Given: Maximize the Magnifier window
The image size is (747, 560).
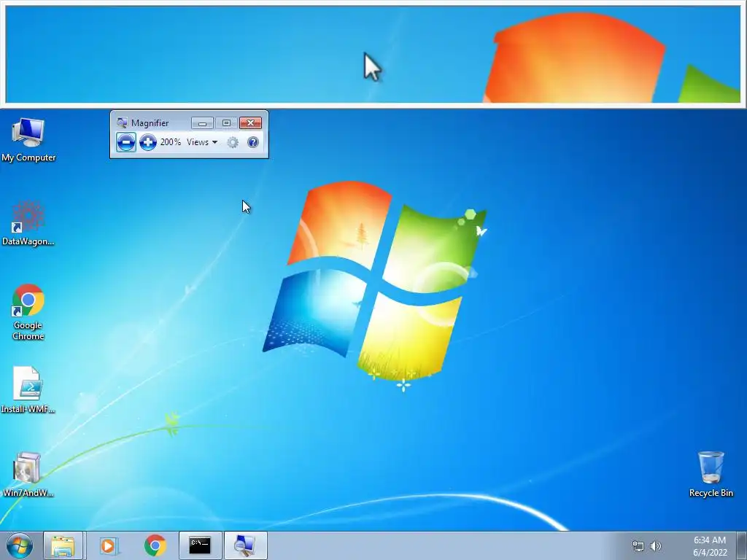Looking at the screenshot, I should [226, 123].
